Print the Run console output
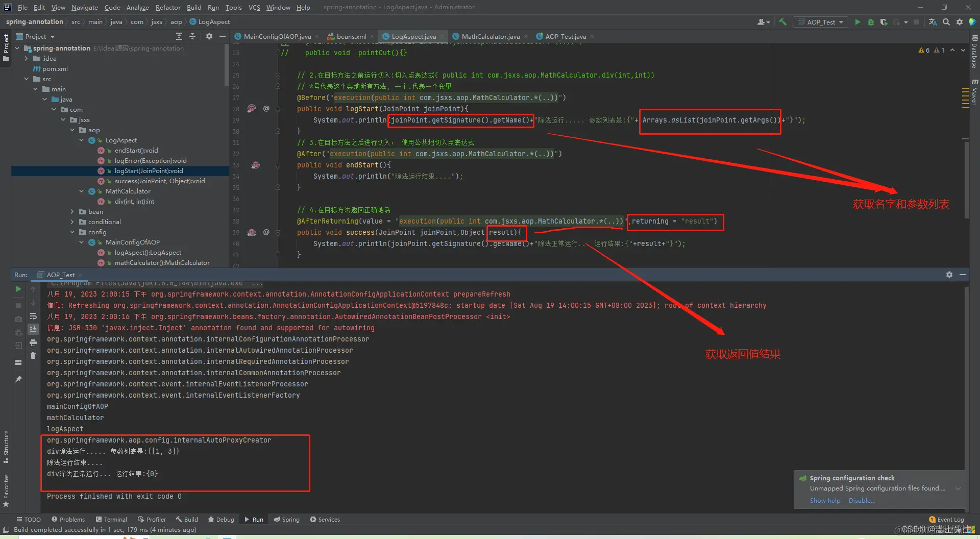This screenshot has width=980, height=539. tap(33, 342)
